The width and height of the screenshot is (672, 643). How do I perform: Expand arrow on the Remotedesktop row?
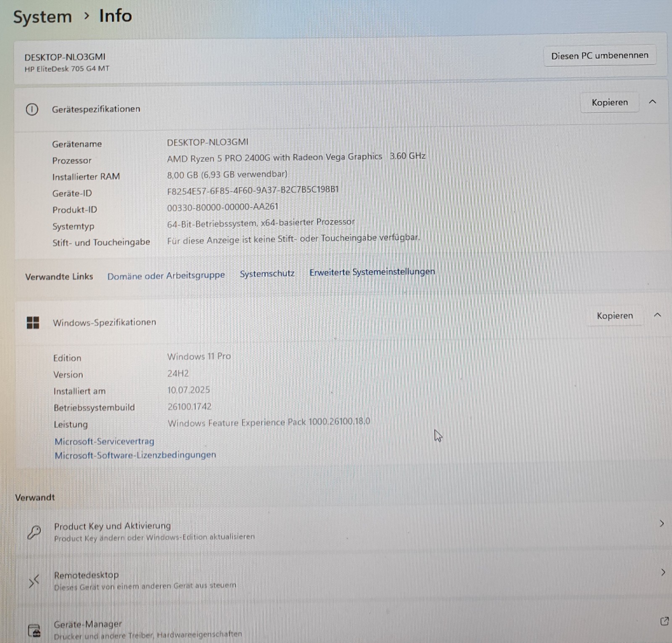click(x=663, y=572)
